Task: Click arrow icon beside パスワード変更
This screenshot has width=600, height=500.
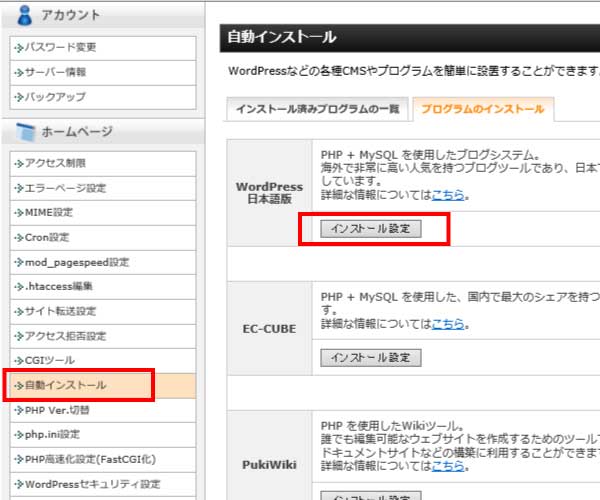Action: click(x=19, y=48)
